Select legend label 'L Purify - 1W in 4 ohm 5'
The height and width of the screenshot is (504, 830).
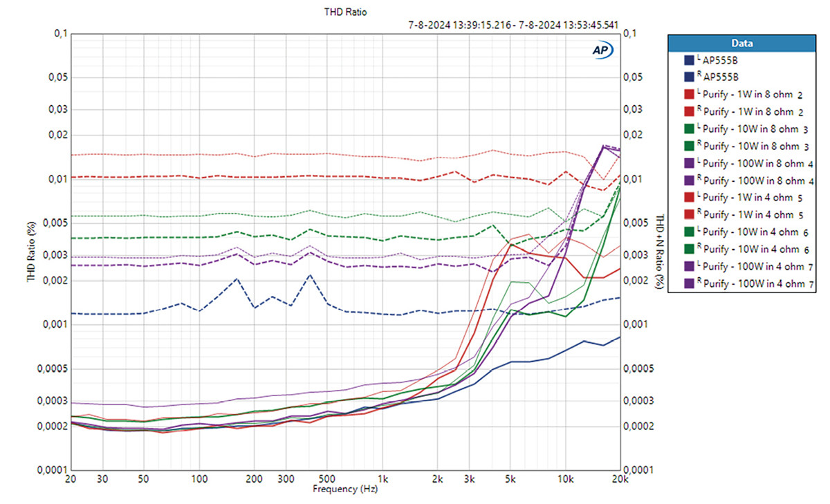pyautogui.click(x=749, y=198)
